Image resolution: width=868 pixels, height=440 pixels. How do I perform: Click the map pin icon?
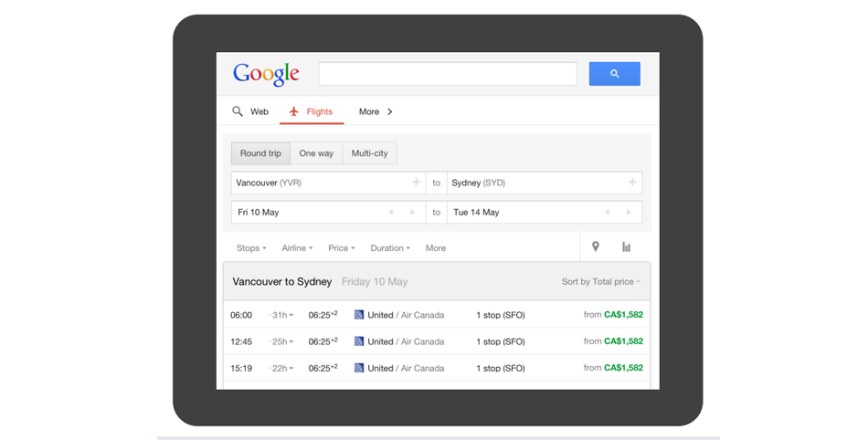(596, 246)
